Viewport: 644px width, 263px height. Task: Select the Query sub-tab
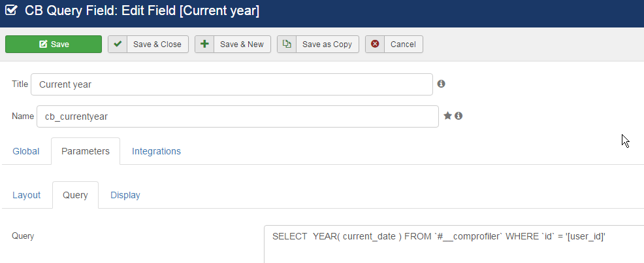75,195
